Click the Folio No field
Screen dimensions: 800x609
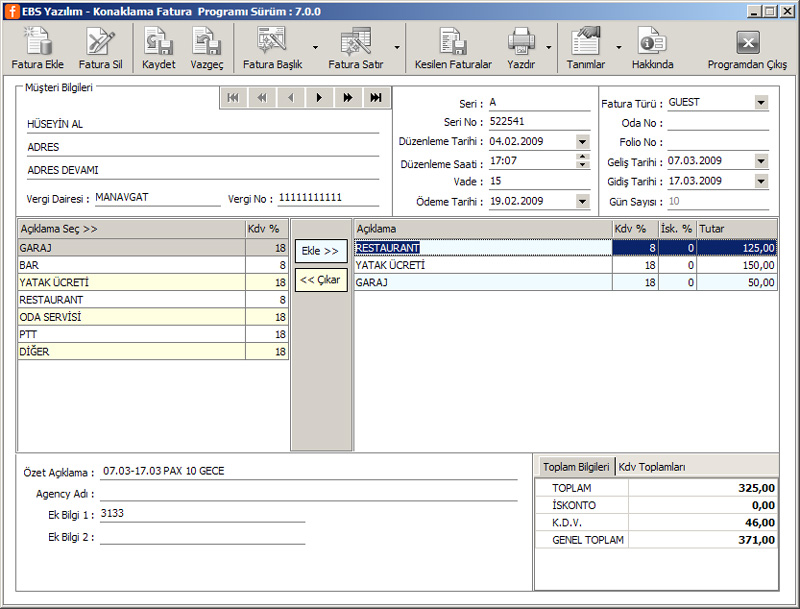click(x=718, y=142)
